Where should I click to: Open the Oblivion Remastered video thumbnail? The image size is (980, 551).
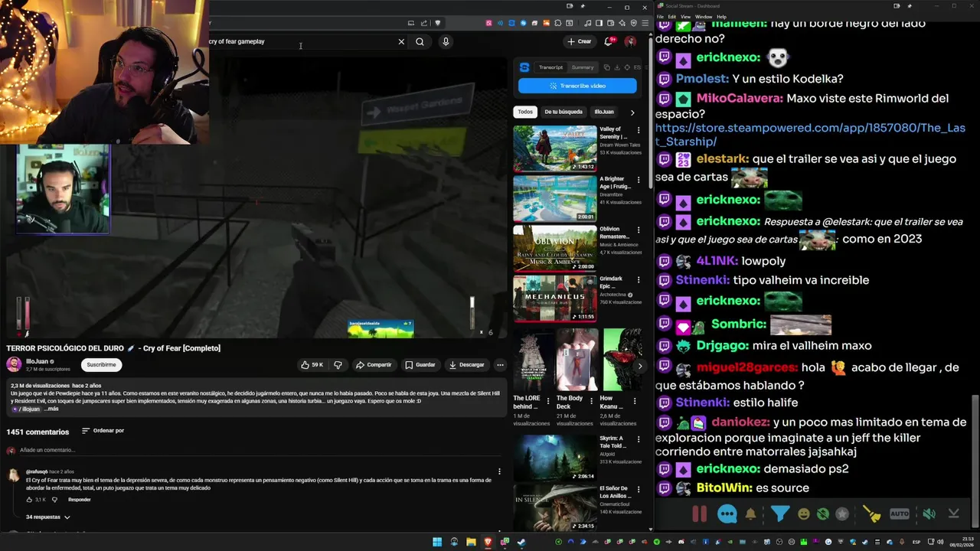(x=554, y=248)
